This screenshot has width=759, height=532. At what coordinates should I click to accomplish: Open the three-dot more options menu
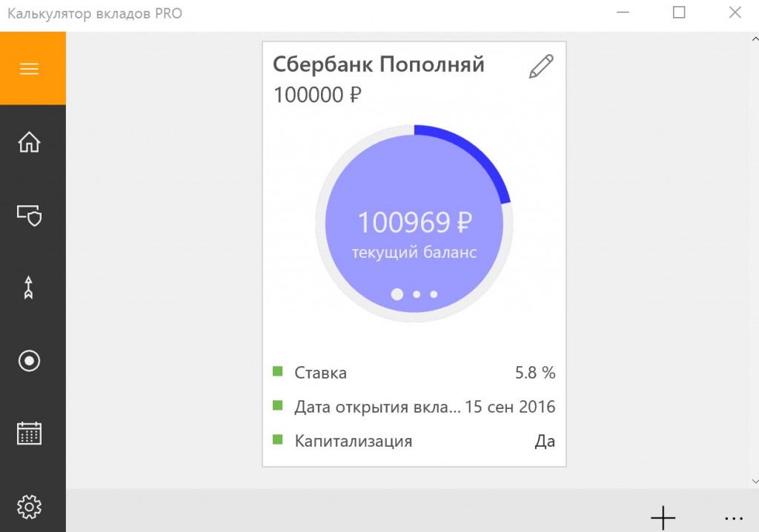(x=734, y=517)
